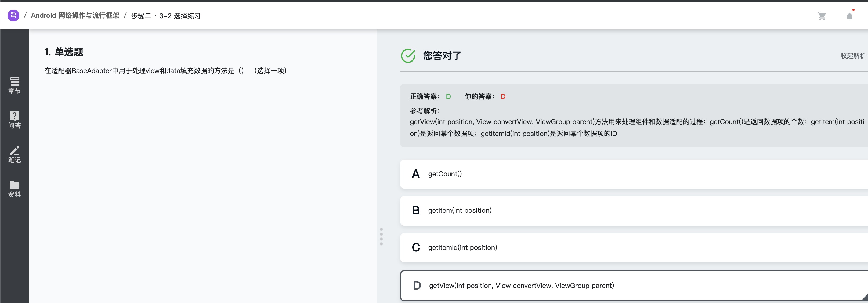868x303 pixels.
Task: Click breadcrumb 步骤二 · 3-2 选择练习
Action: (x=165, y=16)
